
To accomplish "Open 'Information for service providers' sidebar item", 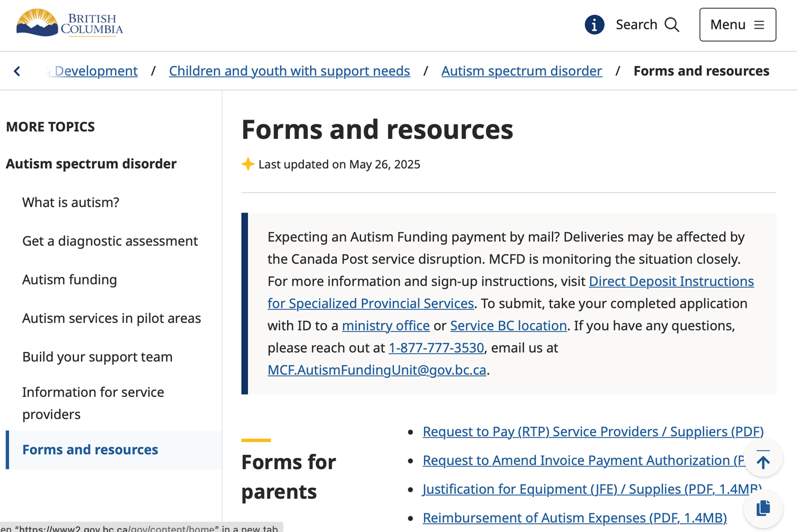I will (x=93, y=403).
